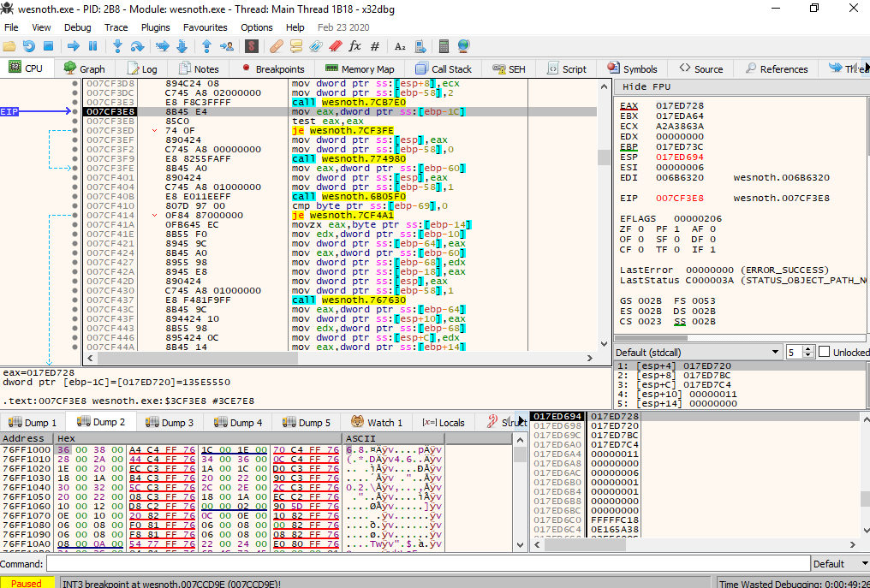Screen dimensions: 870x588
Task: Open String references via Az icon
Action: pos(400,46)
